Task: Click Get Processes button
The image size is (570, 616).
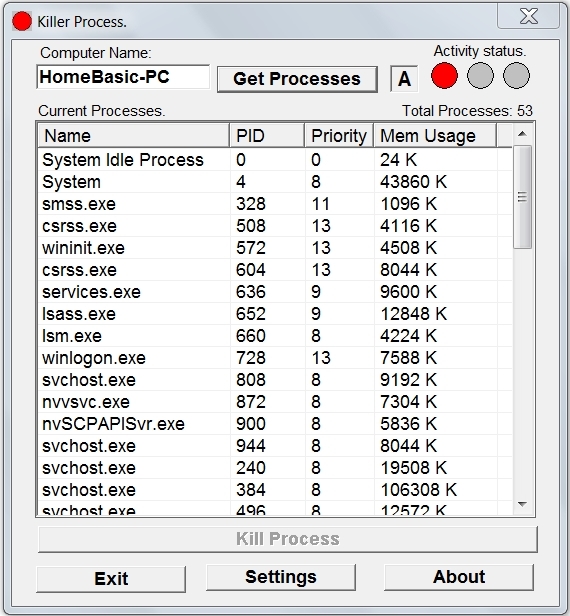Action: click(297, 79)
